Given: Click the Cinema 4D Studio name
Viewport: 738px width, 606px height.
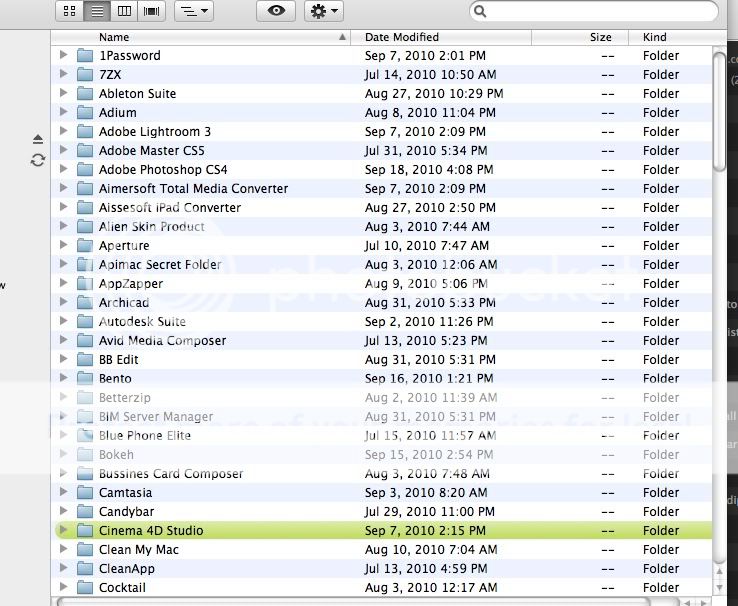Looking at the screenshot, I should [x=151, y=531].
